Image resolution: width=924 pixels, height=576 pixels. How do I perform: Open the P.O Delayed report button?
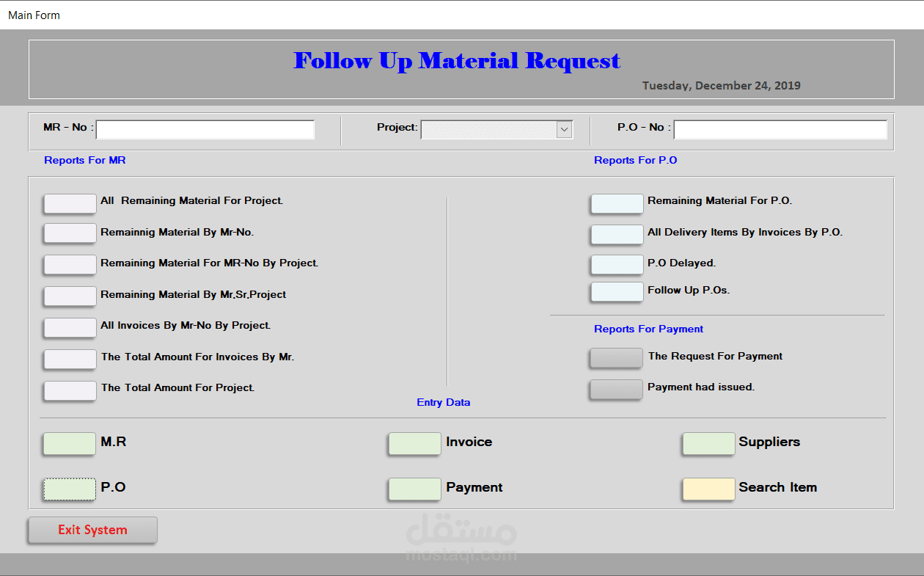tap(617, 265)
